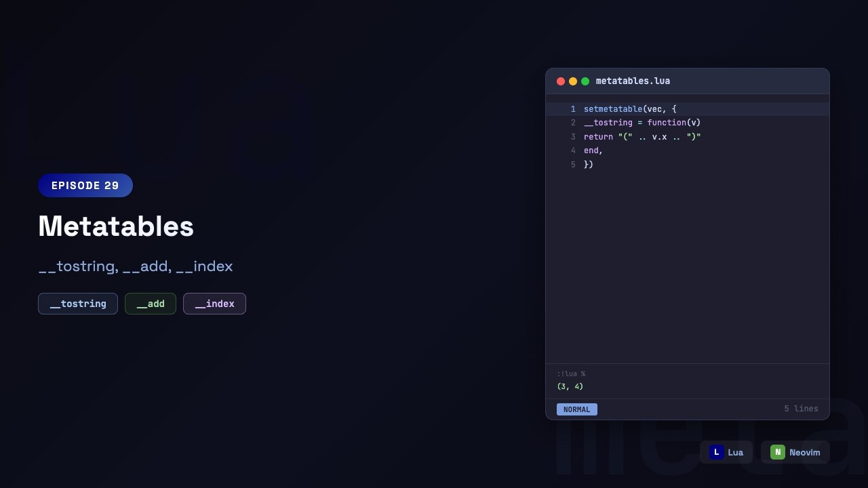The width and height of the screenshot is (868, 488).
Task: Click the EPISODE 29 badge
Action: [x=85, y=186]
